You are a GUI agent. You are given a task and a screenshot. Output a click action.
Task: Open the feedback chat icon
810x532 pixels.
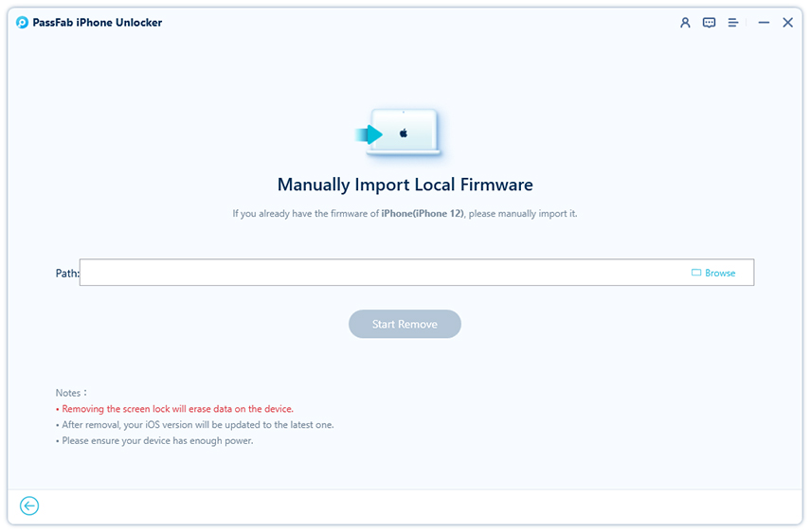709,23
